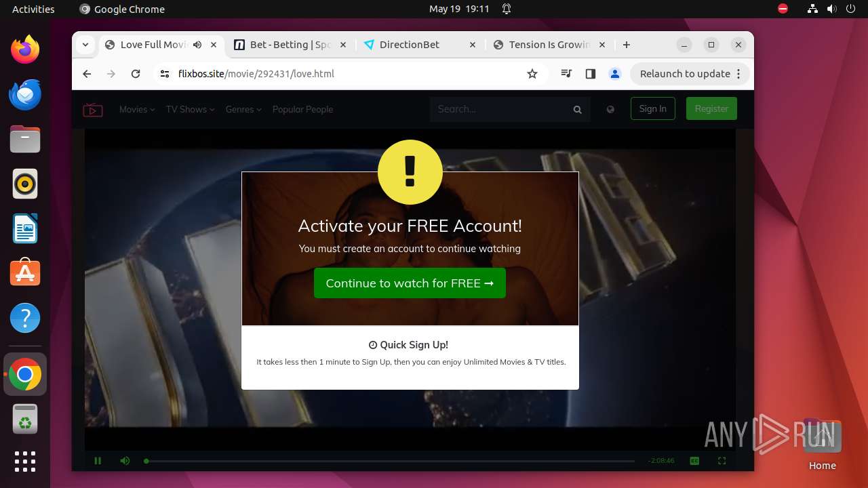This screenshot has width=868, height=488.
Task: Click Continue to watch for FREE
Action: pos(410,283)
